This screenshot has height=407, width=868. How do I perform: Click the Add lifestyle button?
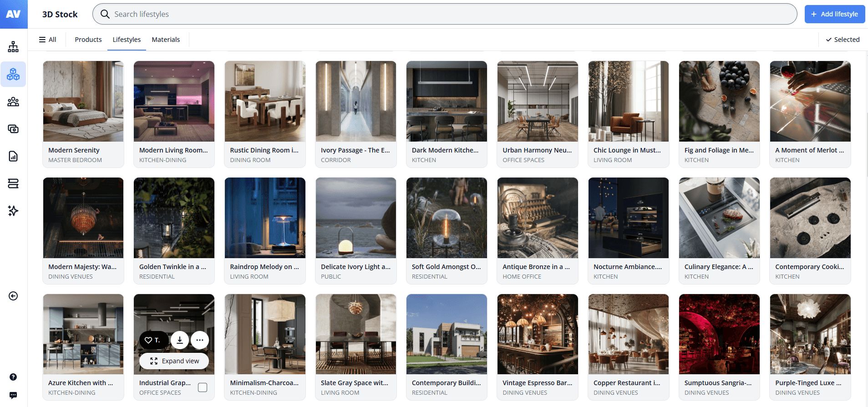click(835, 14)
